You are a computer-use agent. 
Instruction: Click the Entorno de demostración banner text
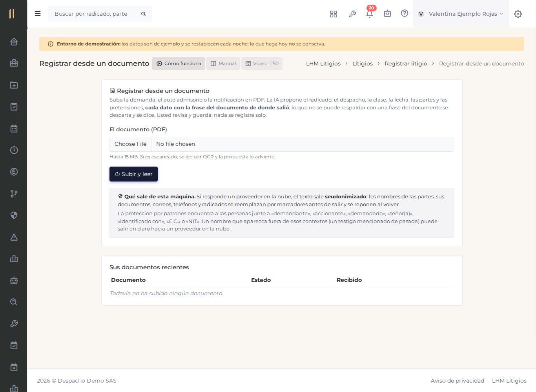point(191,44)
